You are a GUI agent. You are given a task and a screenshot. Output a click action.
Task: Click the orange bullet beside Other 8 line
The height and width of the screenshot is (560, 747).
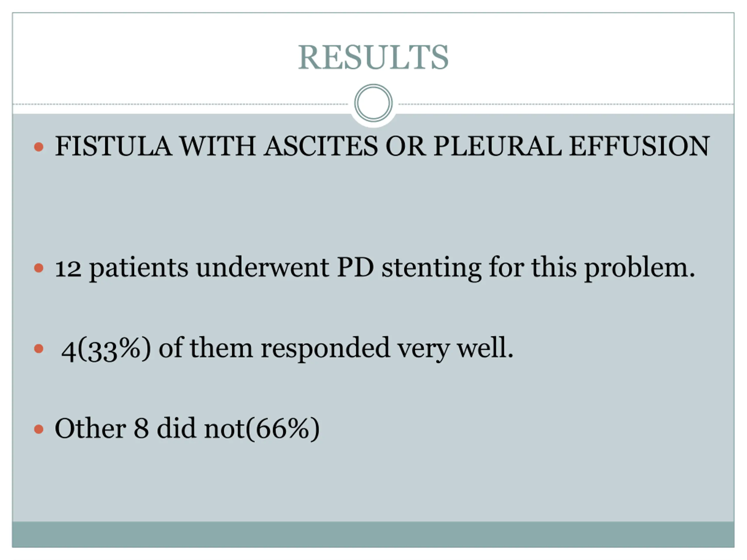click(39, 429)
